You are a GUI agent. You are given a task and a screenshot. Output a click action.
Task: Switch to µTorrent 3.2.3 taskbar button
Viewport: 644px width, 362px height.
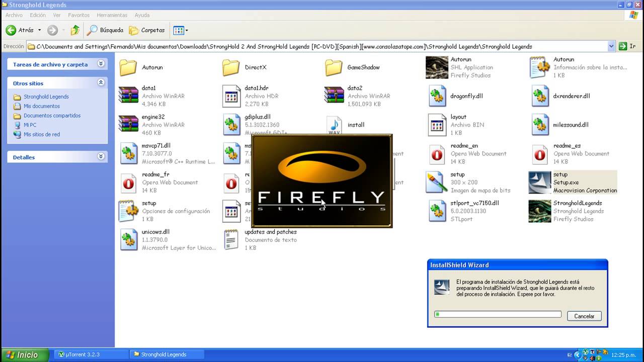click(x=90, y=354)
